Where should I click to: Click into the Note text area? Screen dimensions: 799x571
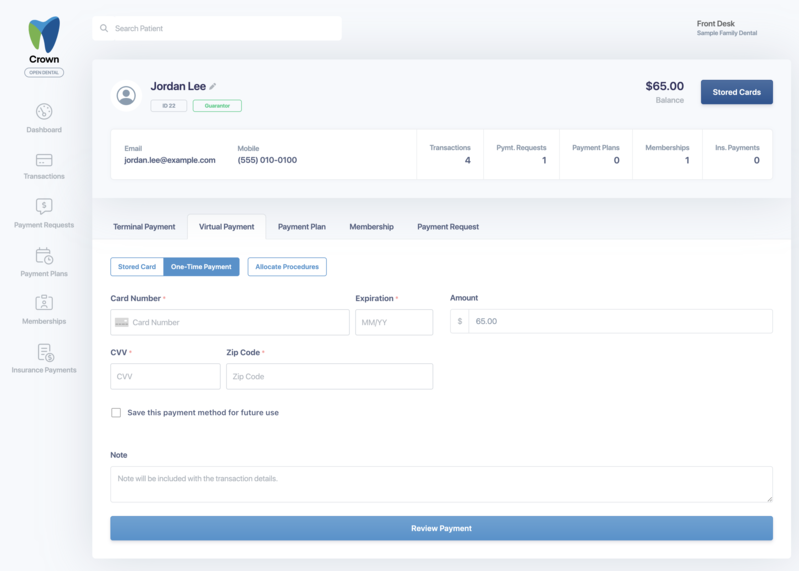coord(441,484)
